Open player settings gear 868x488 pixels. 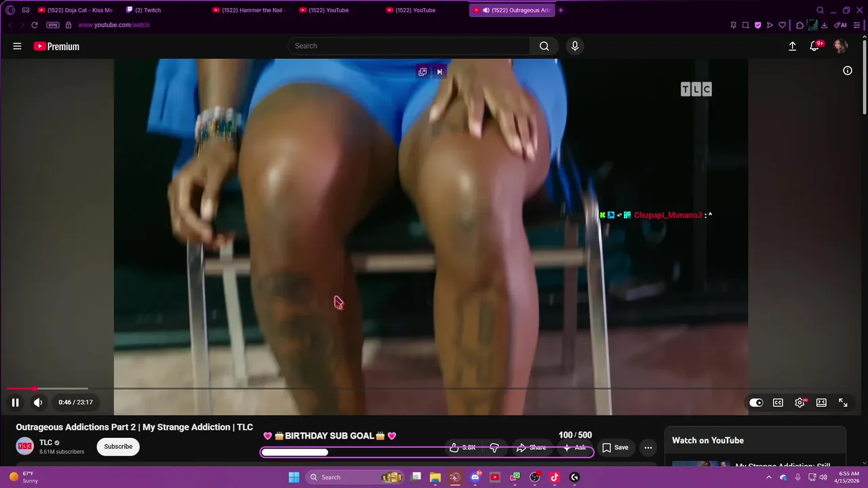point(800,403)
